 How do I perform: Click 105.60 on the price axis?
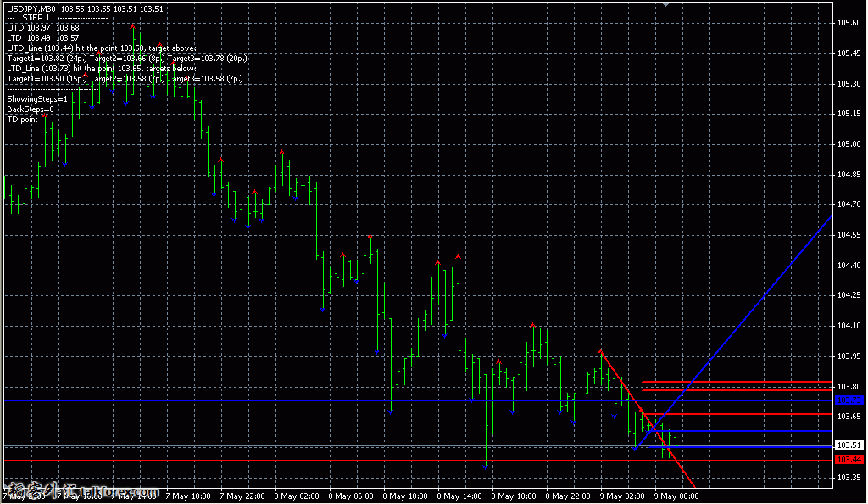click(x=849, y=23)
